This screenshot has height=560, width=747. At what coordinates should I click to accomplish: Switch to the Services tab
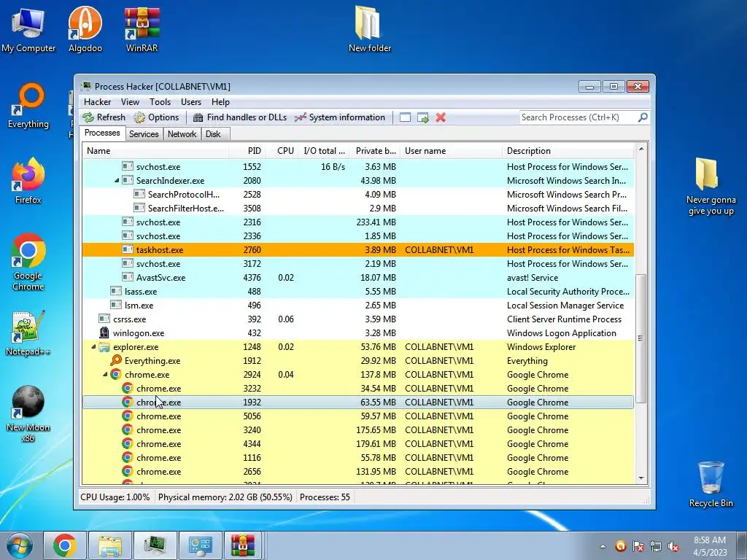(x=144, y=134)
